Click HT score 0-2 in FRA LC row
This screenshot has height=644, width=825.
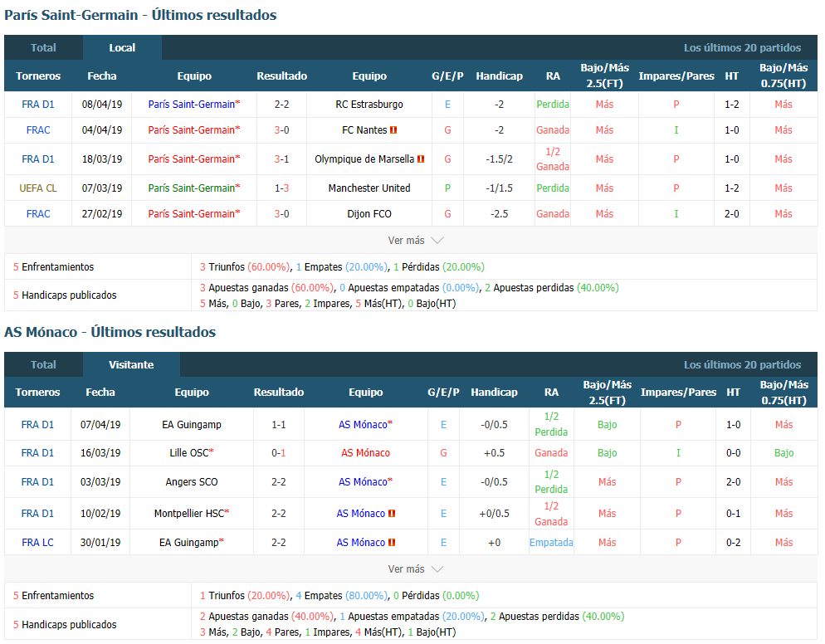click(x=734, y=543)
